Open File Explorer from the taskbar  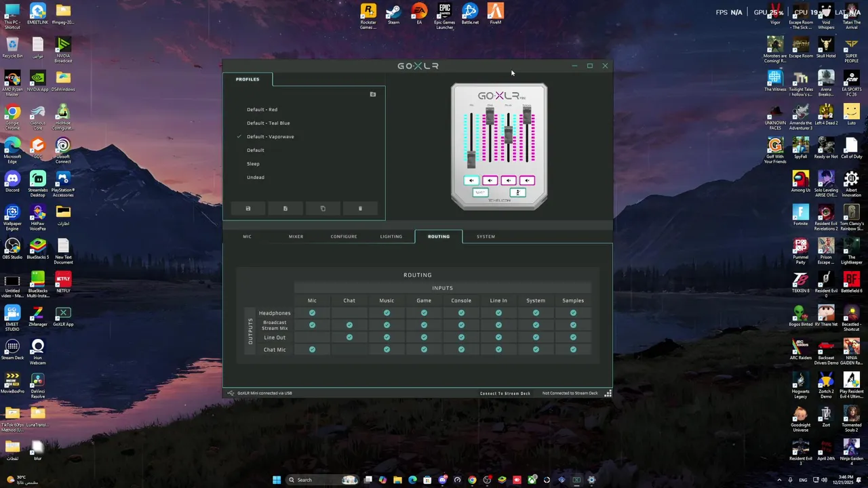pyautogui.click(x=397, y=480)
